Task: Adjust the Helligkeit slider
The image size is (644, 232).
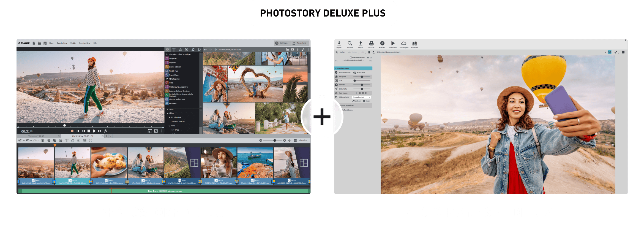Action: (362, 77)
